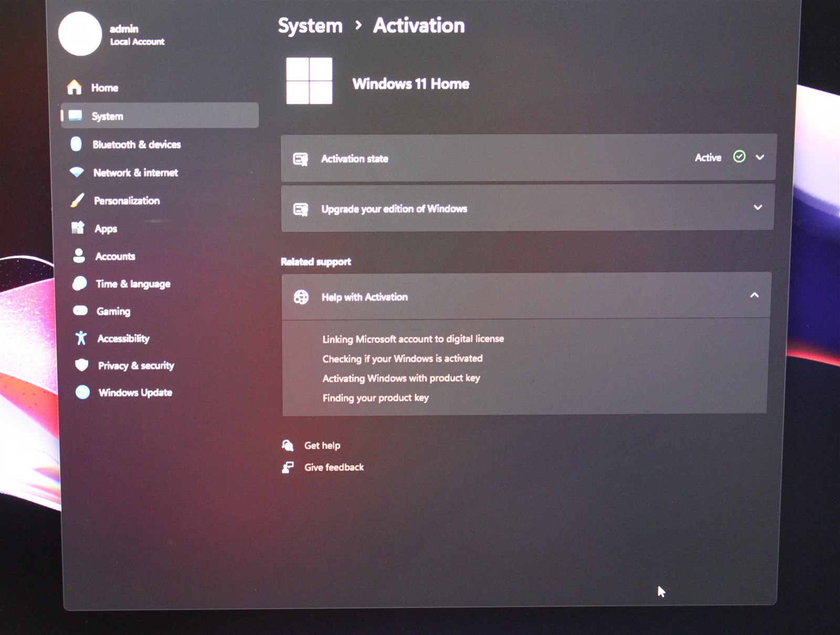This screenshot has height=635, width=840.
Task: Click the Get help link
Action: pos(322,445)
